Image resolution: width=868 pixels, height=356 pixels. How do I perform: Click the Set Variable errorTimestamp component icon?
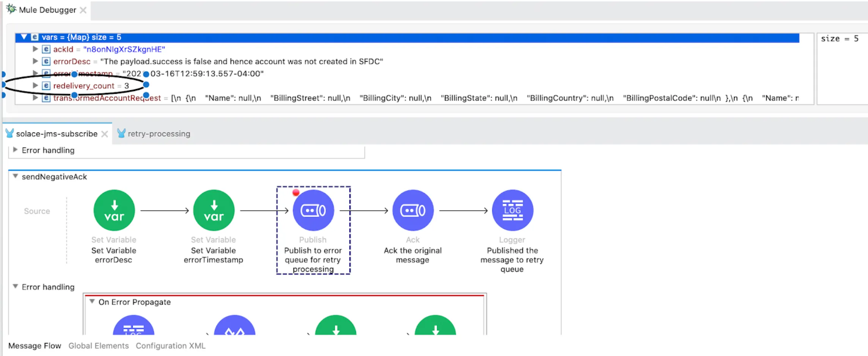[214, 210]
